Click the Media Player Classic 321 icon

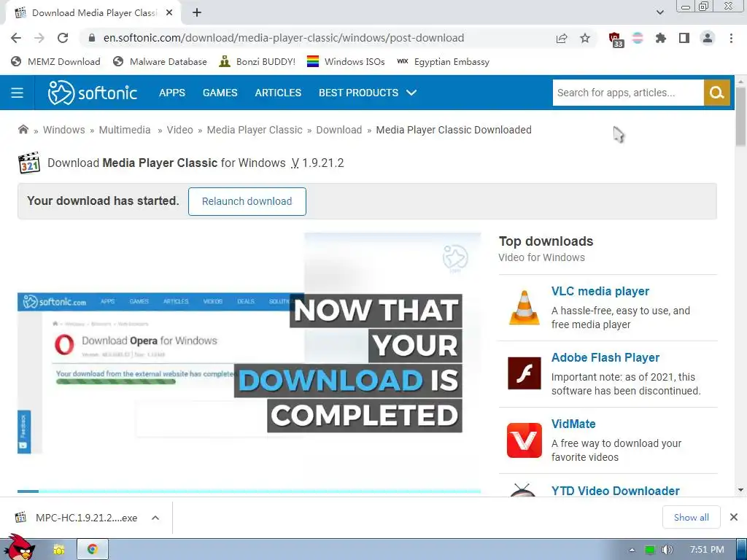(29, 163)
